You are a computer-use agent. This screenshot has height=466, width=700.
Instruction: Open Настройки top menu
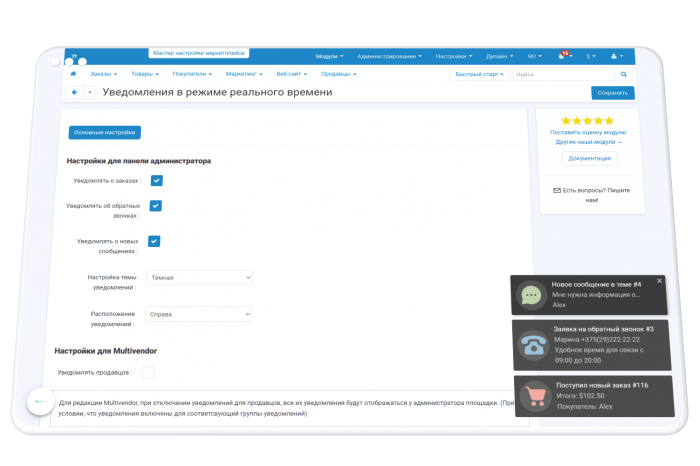click(x=454, y=56)
